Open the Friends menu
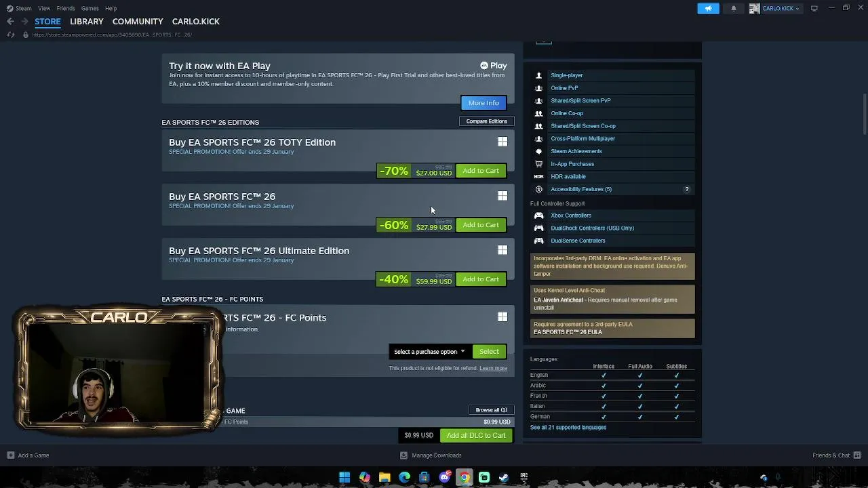Viewport: 868px width, 488px height. pos(66,8)
